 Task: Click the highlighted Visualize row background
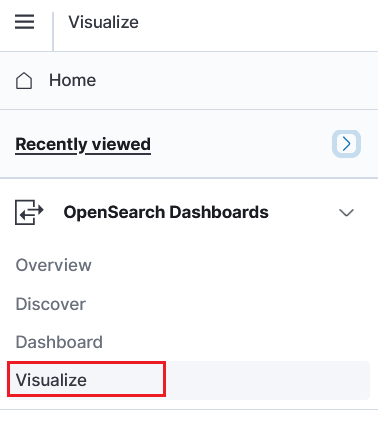188,380
